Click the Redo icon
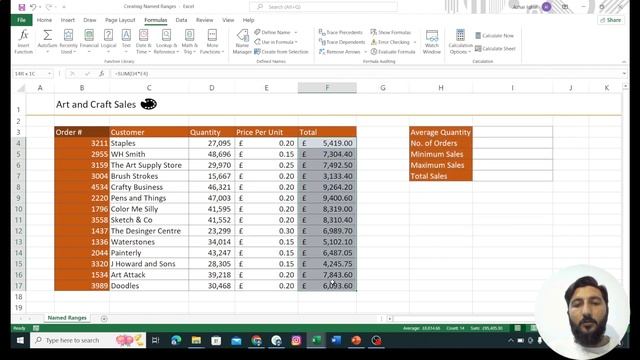 49,7
